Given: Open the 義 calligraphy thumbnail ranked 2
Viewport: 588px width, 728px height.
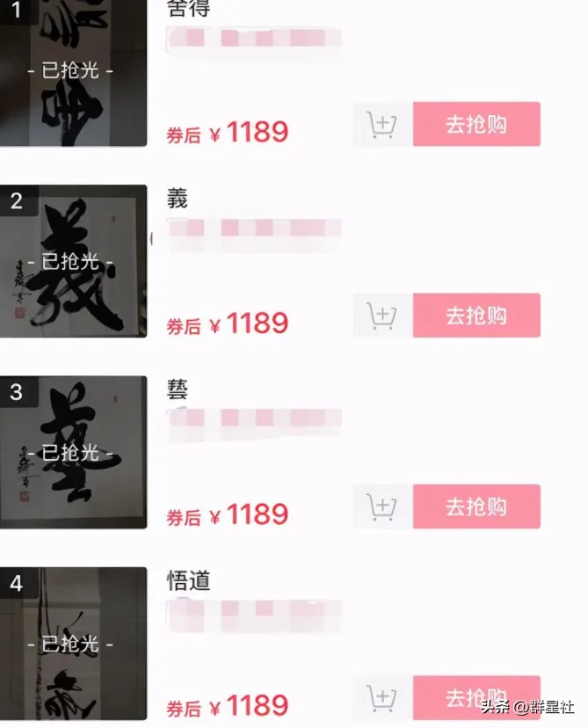Looking at the screenshot, I should (73, 261).
